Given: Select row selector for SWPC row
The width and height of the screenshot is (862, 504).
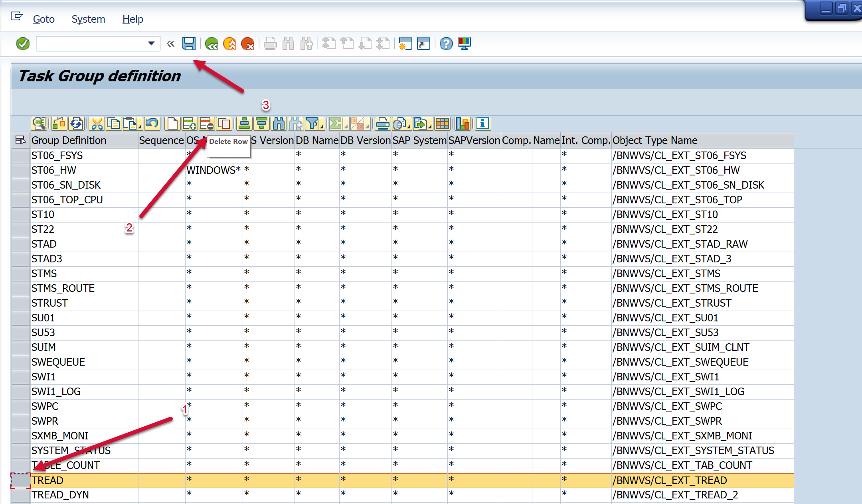Looking at the screenshot, I should coord(21,406).
